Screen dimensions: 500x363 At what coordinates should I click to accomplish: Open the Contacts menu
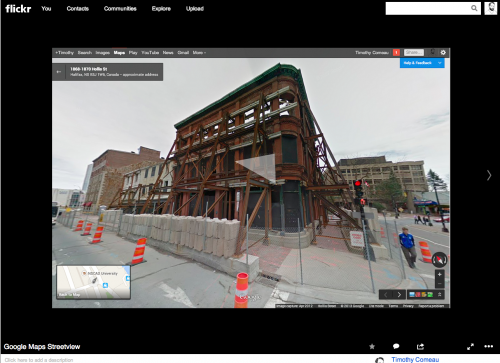point(77,9)
